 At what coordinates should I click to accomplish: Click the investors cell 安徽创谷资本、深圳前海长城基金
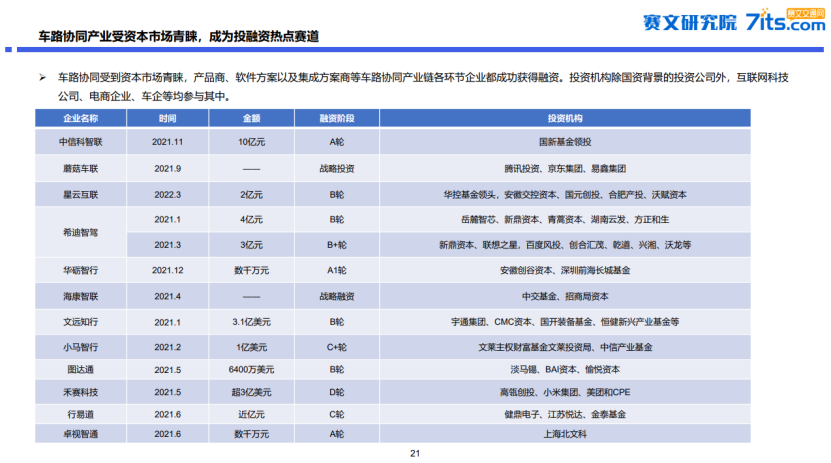[x=565, y=270]
